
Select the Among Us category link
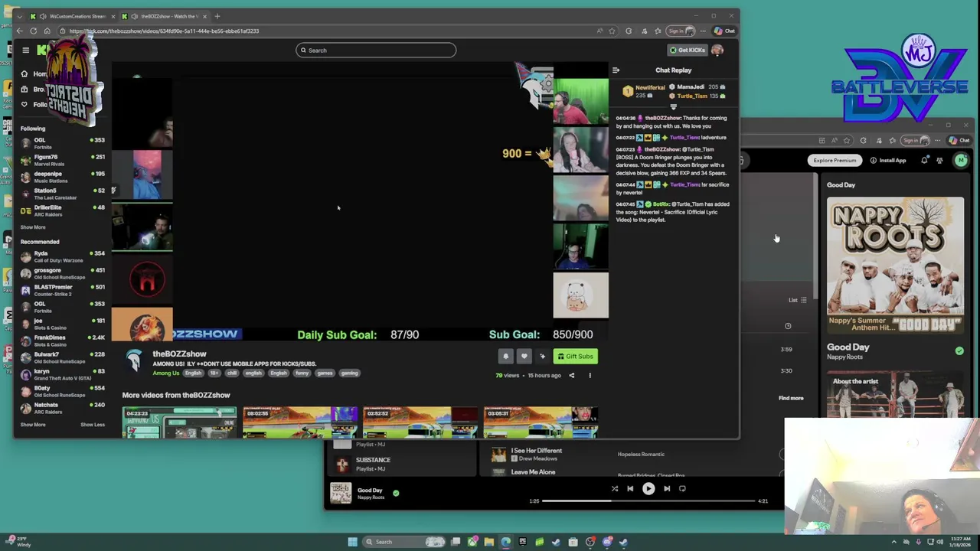(166, 373)
